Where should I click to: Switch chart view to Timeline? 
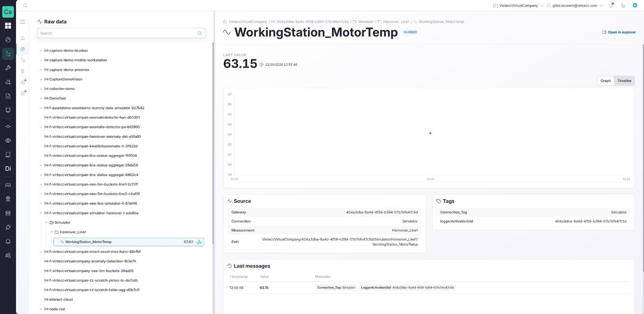624,81
